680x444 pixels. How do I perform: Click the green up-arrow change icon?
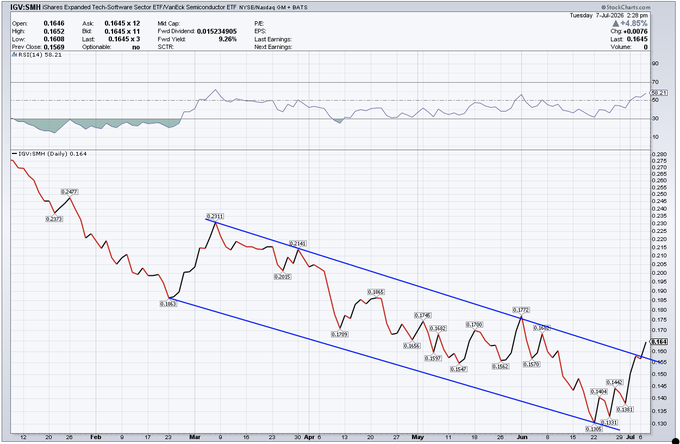point(616,23)
